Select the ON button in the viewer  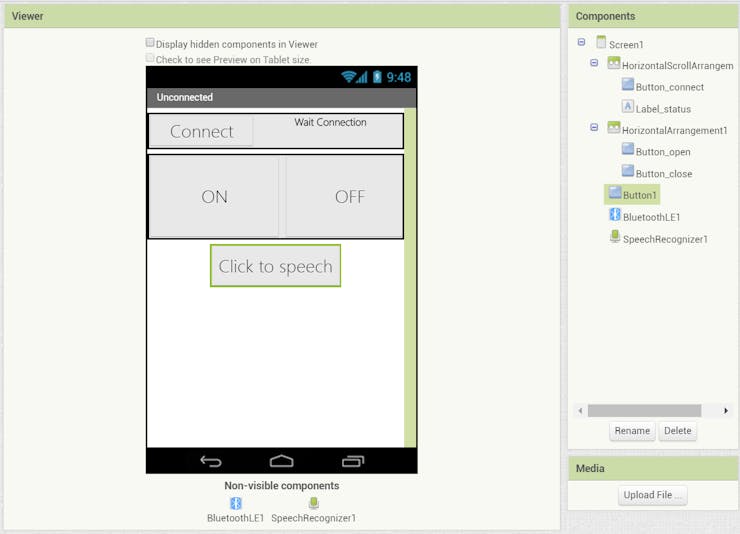coord(214,196)
